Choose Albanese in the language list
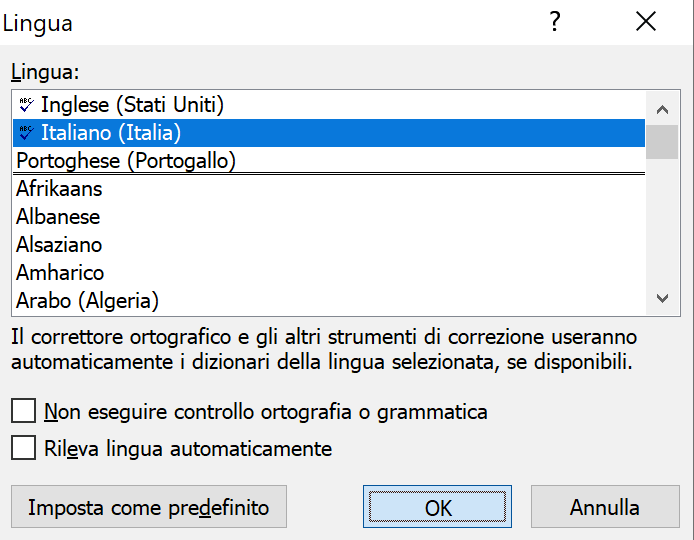The width and height of the screenshot is (694, 540). tap(329, 216)
